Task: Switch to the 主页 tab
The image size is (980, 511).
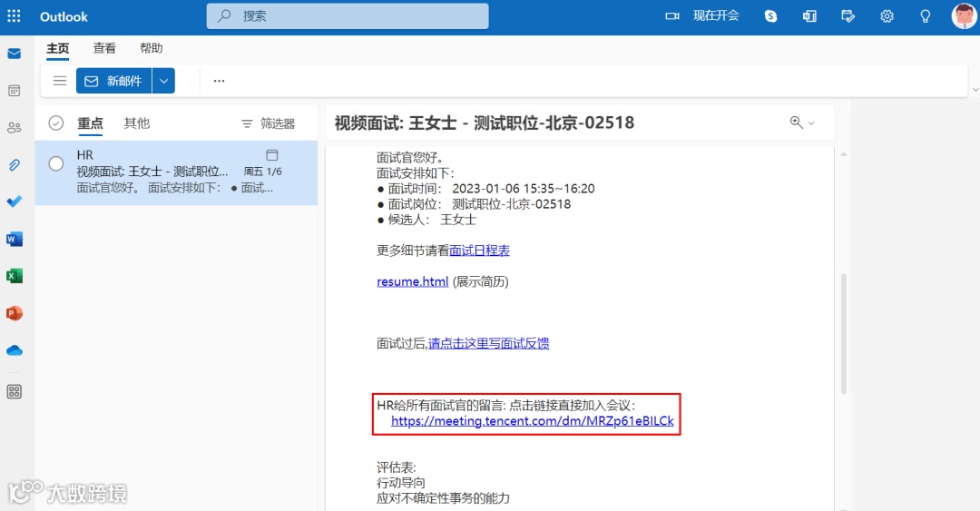Action: click(58, 48)
